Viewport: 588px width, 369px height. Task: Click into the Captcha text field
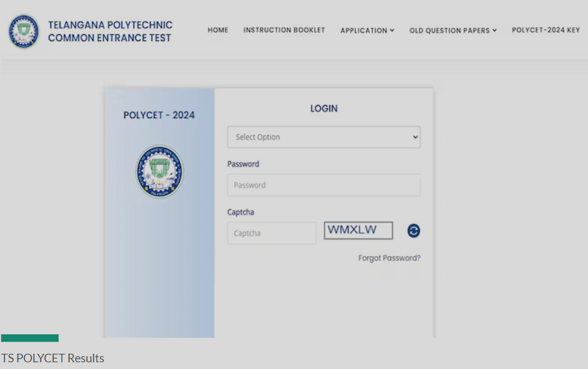click(x=271, y=233)
